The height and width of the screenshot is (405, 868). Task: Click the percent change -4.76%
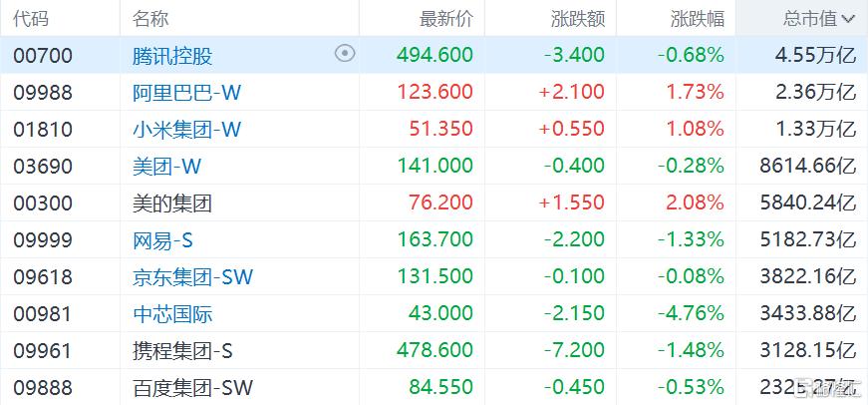pyautogui.click(x=691, y=313)
